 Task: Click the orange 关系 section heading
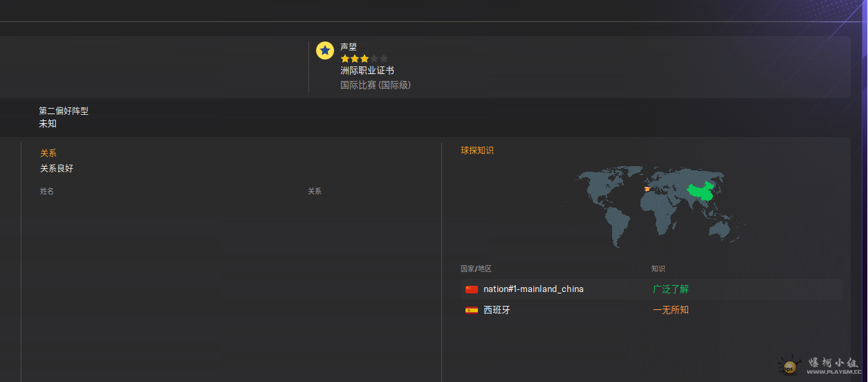[48, 153]
